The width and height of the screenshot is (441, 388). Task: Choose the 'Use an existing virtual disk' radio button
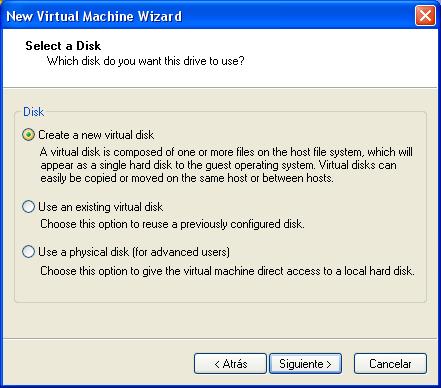coord(28,207)
